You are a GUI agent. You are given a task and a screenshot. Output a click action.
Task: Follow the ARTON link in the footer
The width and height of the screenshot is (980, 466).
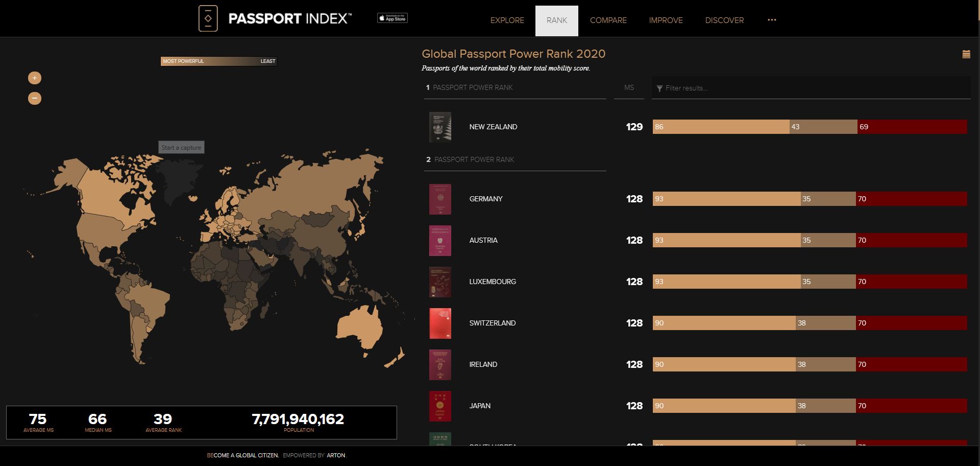tap(336, 455)
